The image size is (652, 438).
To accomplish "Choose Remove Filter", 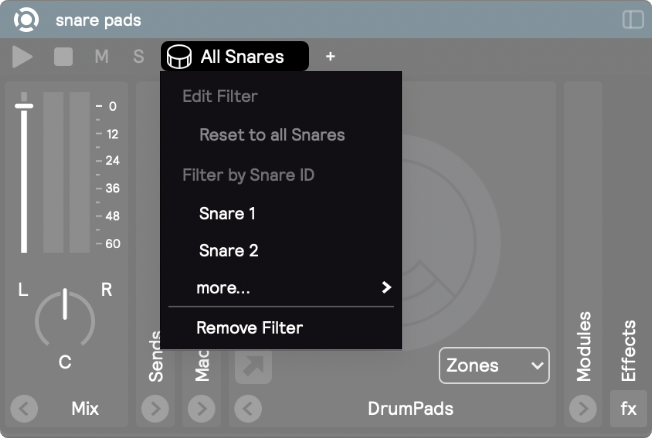I will coord(249,327).
